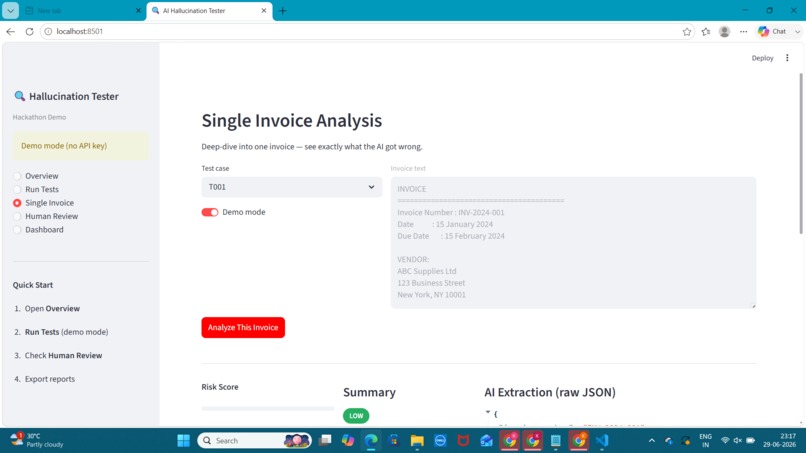The width and height of the screenshot is (806, 453).
Task: Open McAfee from the taskbar
Action: [463, 441]
